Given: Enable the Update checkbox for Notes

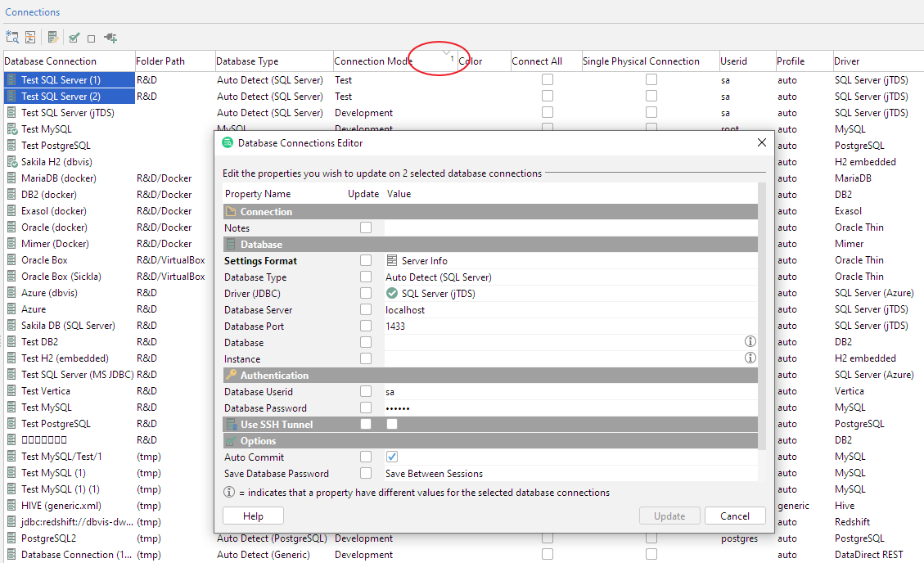Looking at the screenshot, I should point(366,228).
